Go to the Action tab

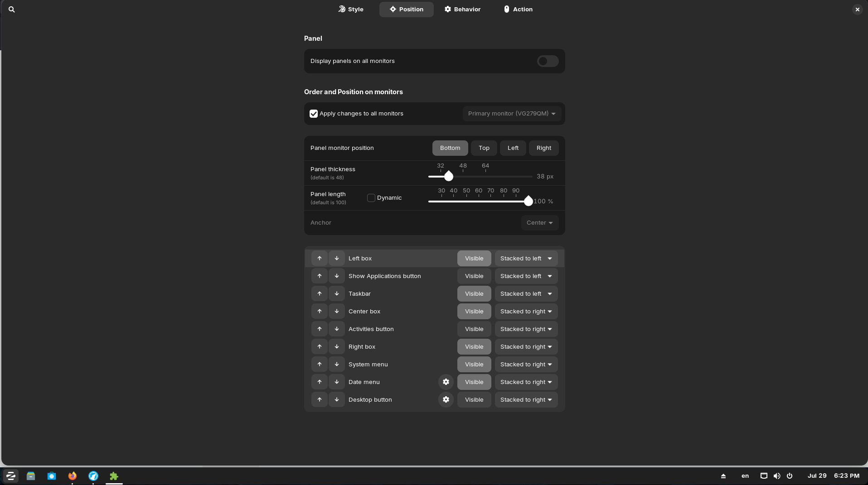pos(518,9)
